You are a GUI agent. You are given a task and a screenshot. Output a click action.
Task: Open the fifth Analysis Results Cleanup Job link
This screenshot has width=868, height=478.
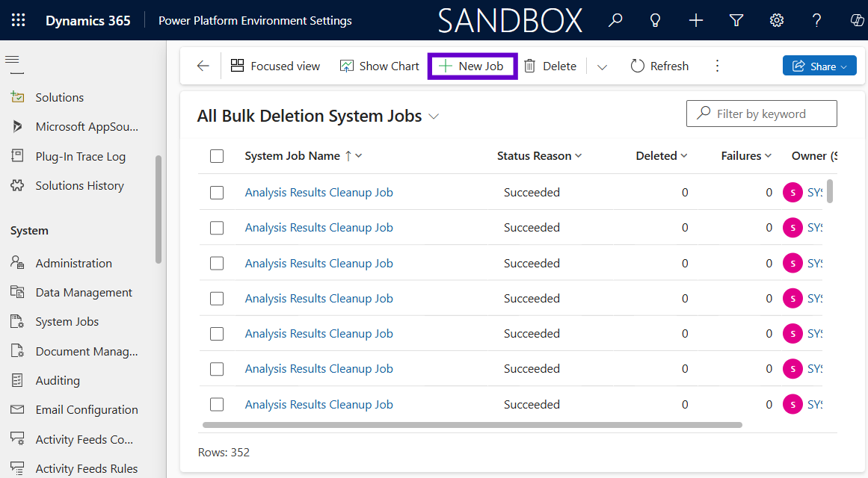pyautogui.click(x=318, y=334)
